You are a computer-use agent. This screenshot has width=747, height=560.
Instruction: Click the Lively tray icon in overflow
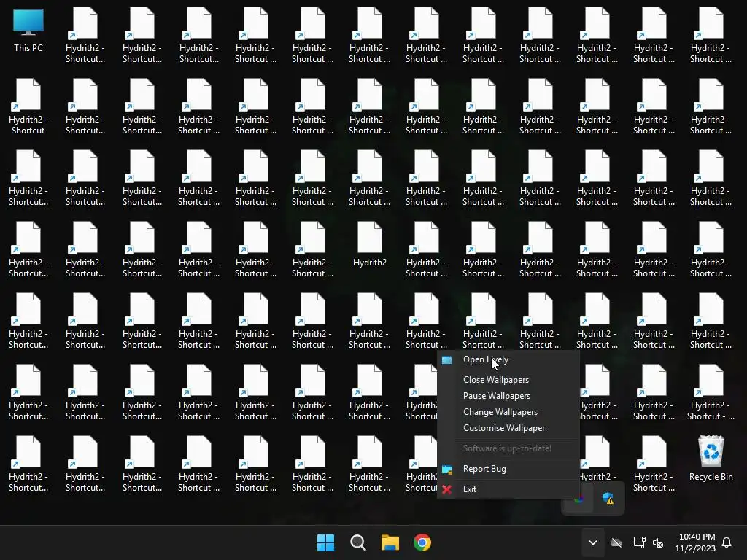(x=578, y=499)
